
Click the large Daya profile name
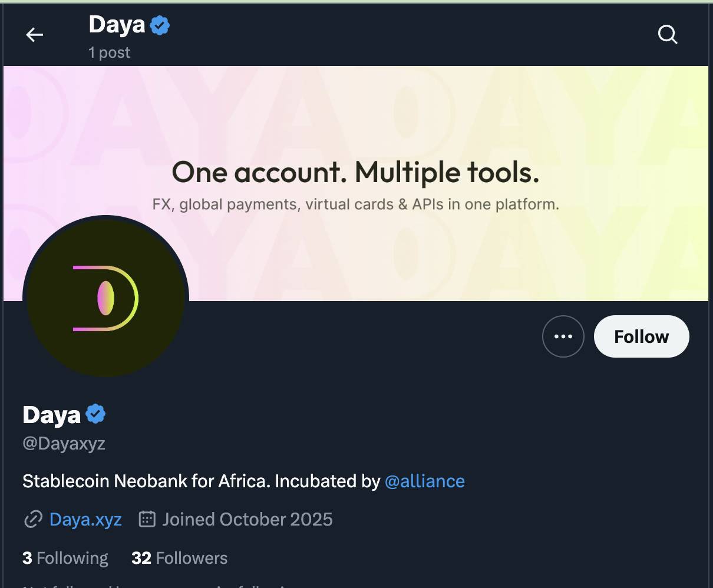pyautogui.click(x=51, y=415)
